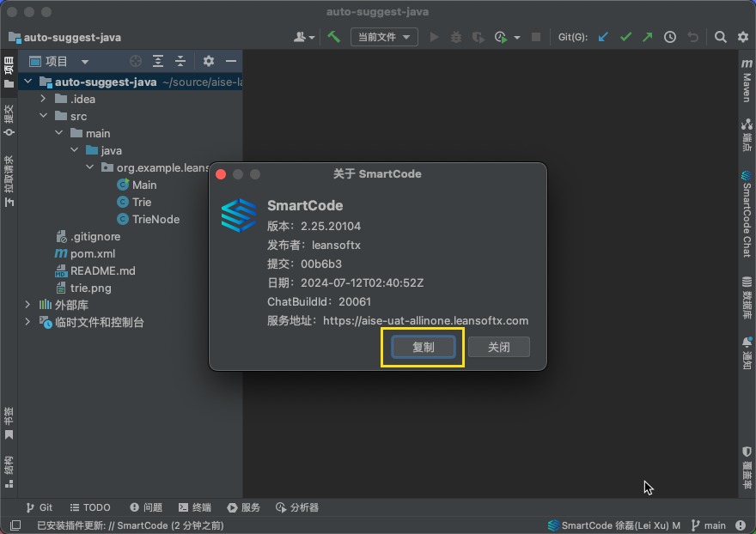The image size is (756, 534).
Task: Open the 通知 notifications side panel
Action: click(x=747, y=353)
